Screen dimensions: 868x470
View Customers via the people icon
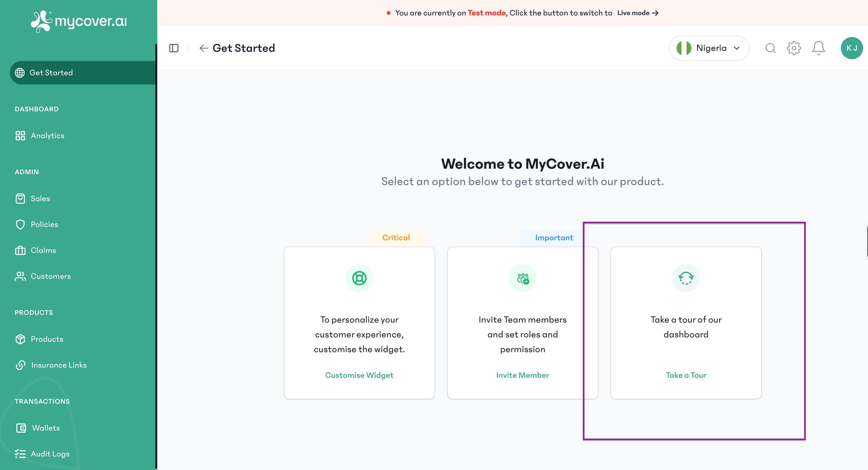pyautogui.click(x=21, y=276)
